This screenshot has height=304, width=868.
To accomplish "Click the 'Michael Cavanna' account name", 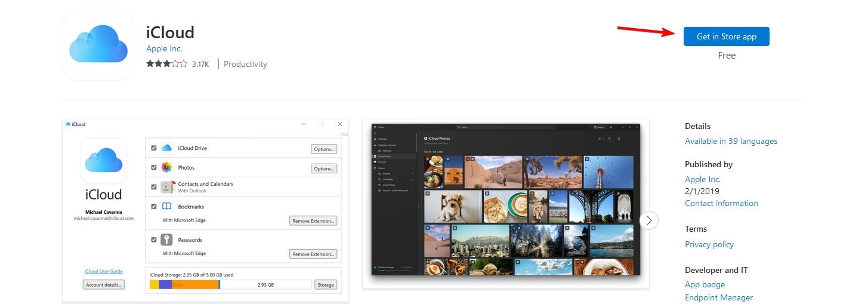I will tap(104, 213).
